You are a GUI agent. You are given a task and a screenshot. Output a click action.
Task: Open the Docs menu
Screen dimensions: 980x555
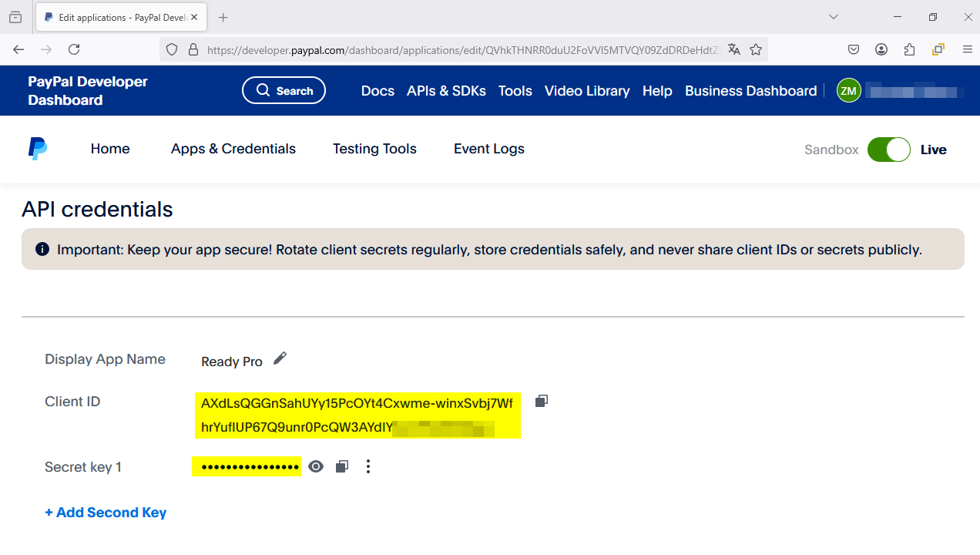378,91
